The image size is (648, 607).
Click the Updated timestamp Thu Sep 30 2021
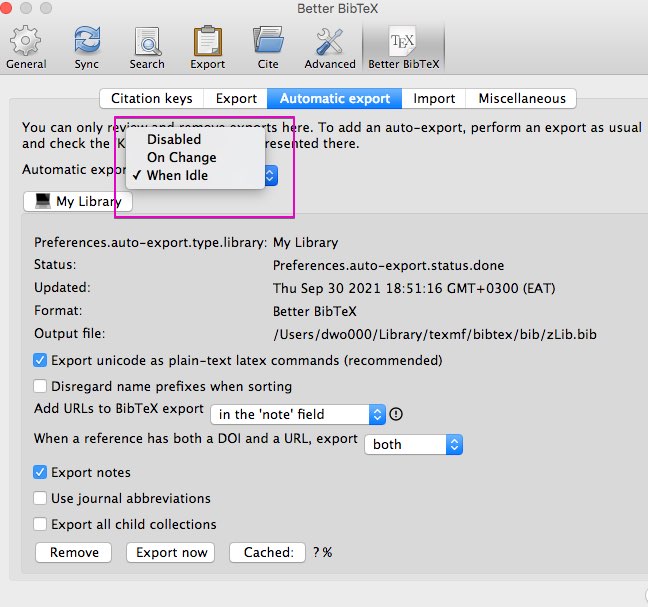(414, 288)
